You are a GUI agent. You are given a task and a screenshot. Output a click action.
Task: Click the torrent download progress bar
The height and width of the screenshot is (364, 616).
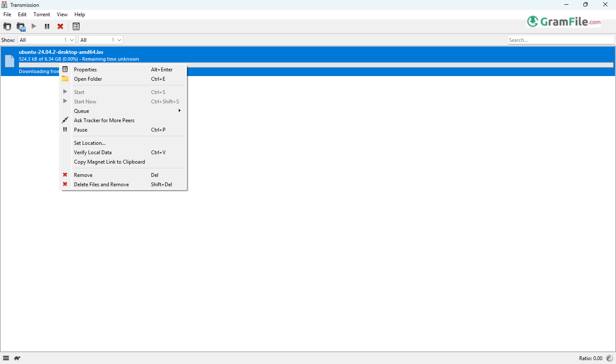click(316, 65)
